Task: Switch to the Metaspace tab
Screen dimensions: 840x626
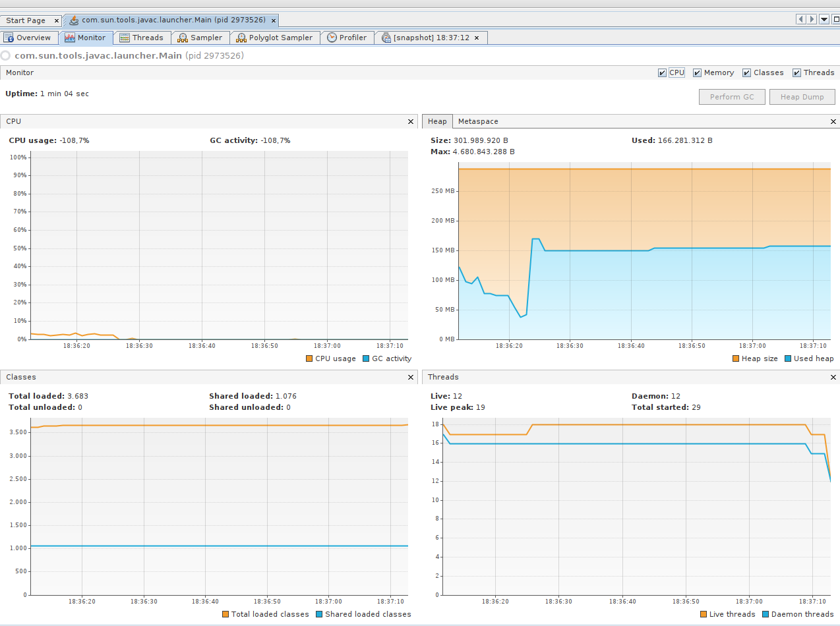Action: (x=478, y=121)
